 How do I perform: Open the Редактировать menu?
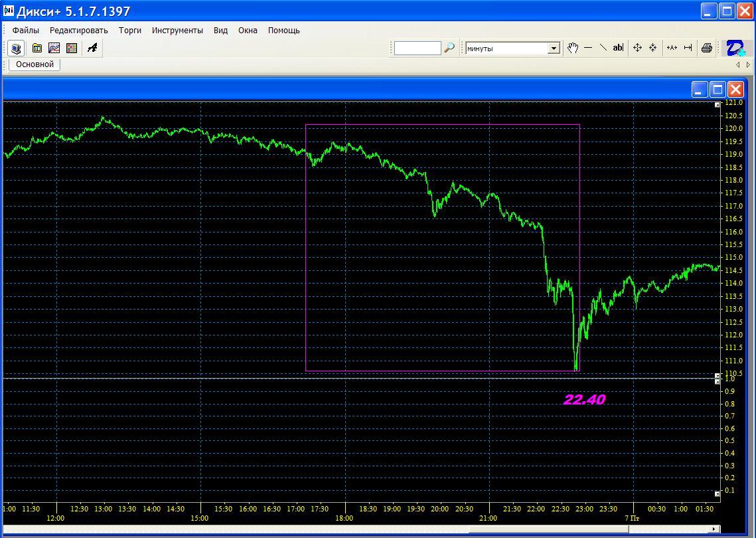click(78, 31)
